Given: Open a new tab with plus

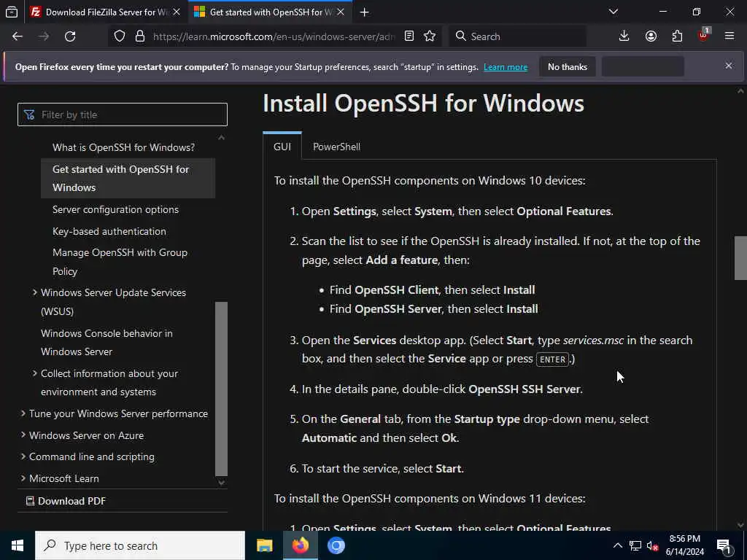Looking at the screenshot, I should coord(365,12).
